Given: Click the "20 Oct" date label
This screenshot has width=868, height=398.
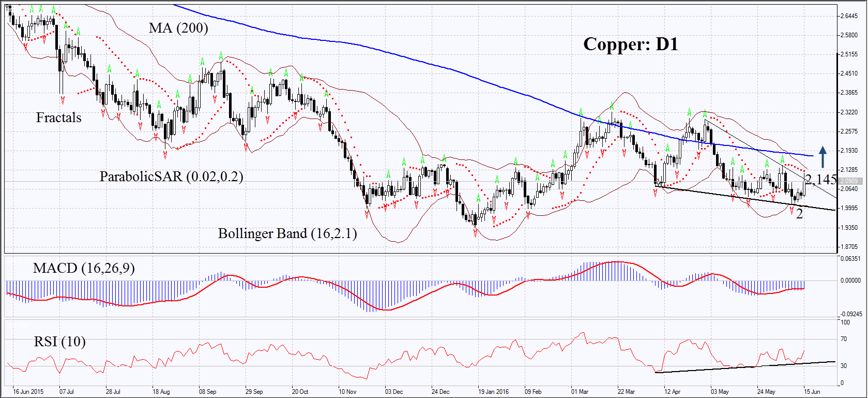Looking at the screenshot, I should [x=300, y=392].
